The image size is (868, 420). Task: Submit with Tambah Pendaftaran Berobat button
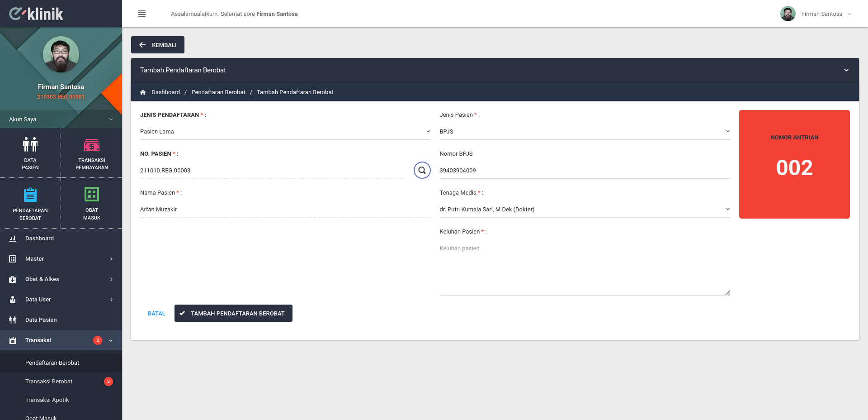[233, 313]
